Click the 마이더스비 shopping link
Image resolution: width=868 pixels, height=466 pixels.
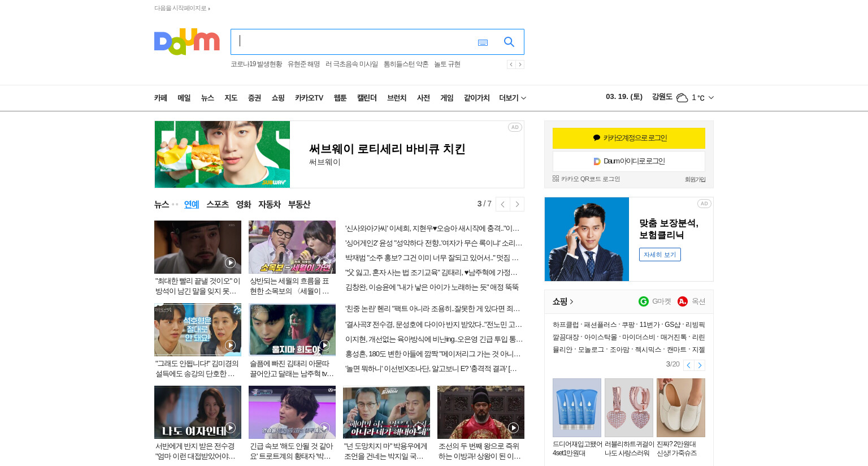tap(639, 337)
